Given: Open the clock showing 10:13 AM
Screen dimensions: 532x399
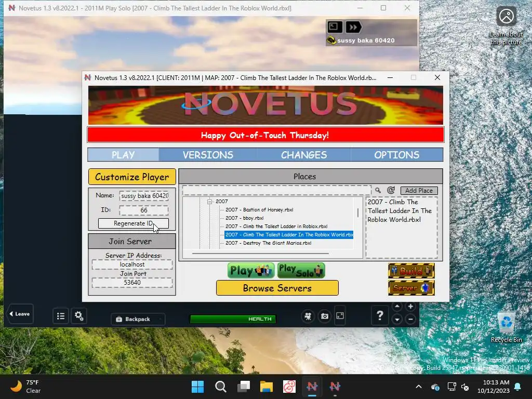Looking at the screenshot, I should tap(494, 387).
